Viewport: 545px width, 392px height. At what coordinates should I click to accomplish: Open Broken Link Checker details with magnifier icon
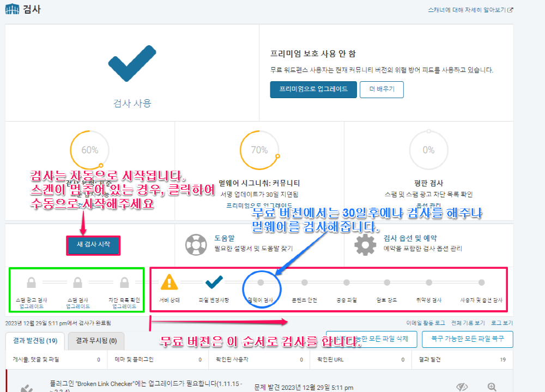point(492,387)
